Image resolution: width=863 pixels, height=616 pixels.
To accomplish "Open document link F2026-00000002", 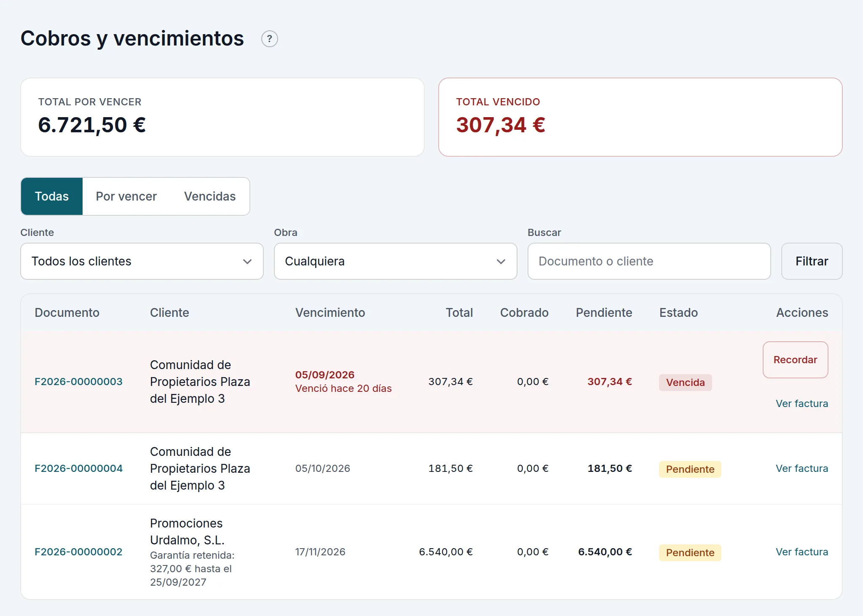I will tap(78, 552).
